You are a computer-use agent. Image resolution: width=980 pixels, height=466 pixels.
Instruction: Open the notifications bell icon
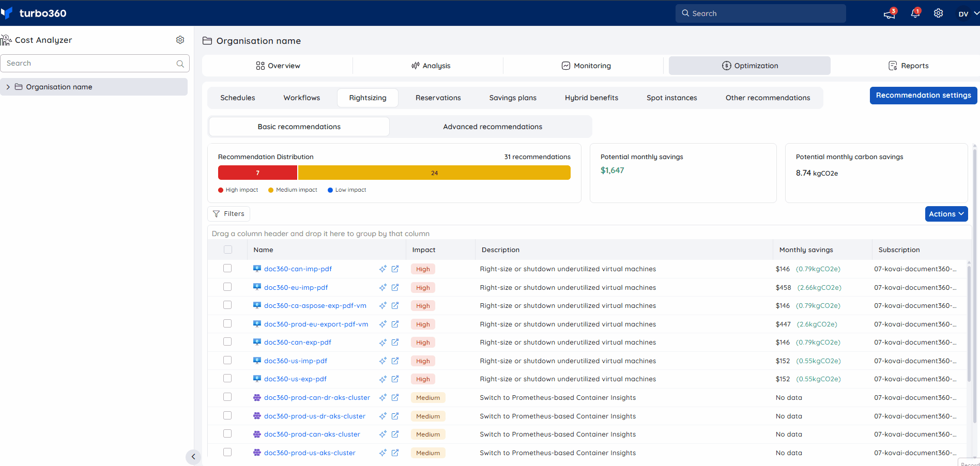[915, 13]
